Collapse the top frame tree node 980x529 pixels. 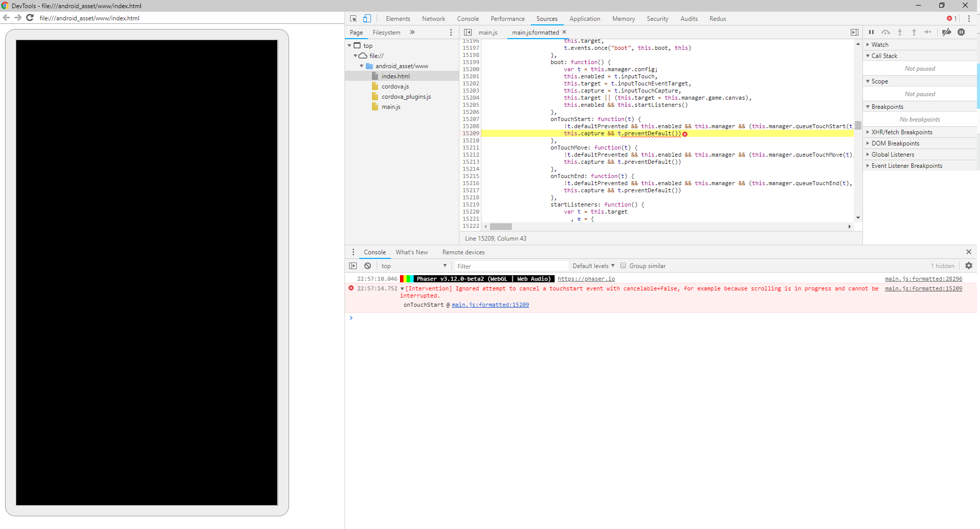pyautogui.click(x=350, y=46)
